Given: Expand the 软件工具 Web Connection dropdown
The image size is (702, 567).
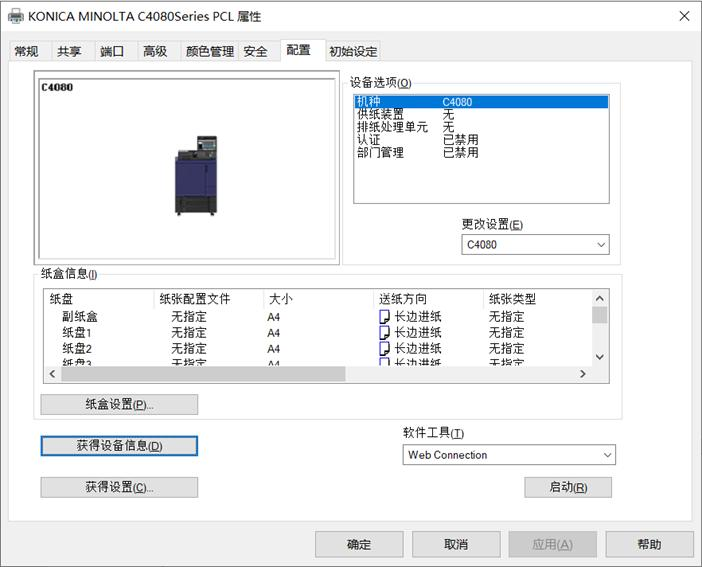Looking at the screenshot, I should 509,455.
